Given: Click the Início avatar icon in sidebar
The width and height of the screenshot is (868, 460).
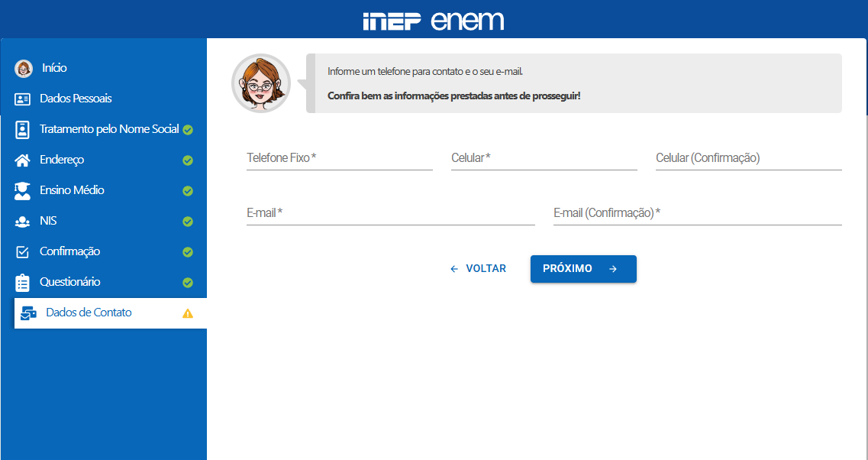Looking at the screenshot, I should 24,69.
